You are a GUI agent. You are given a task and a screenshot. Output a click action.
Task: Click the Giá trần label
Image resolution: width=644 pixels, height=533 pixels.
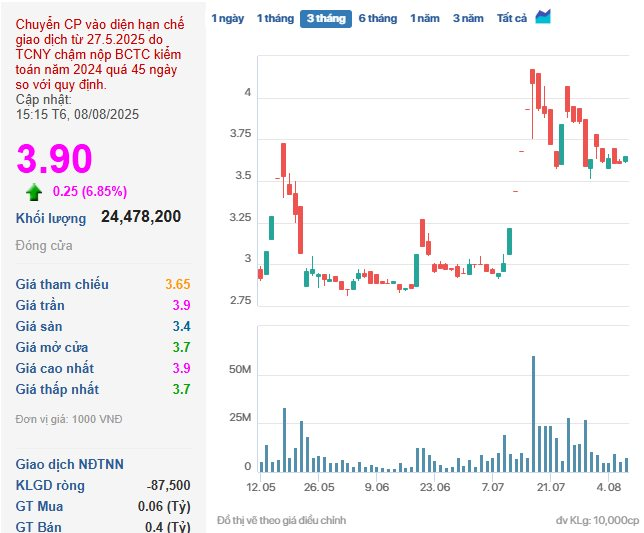click(x=42, y=306)
